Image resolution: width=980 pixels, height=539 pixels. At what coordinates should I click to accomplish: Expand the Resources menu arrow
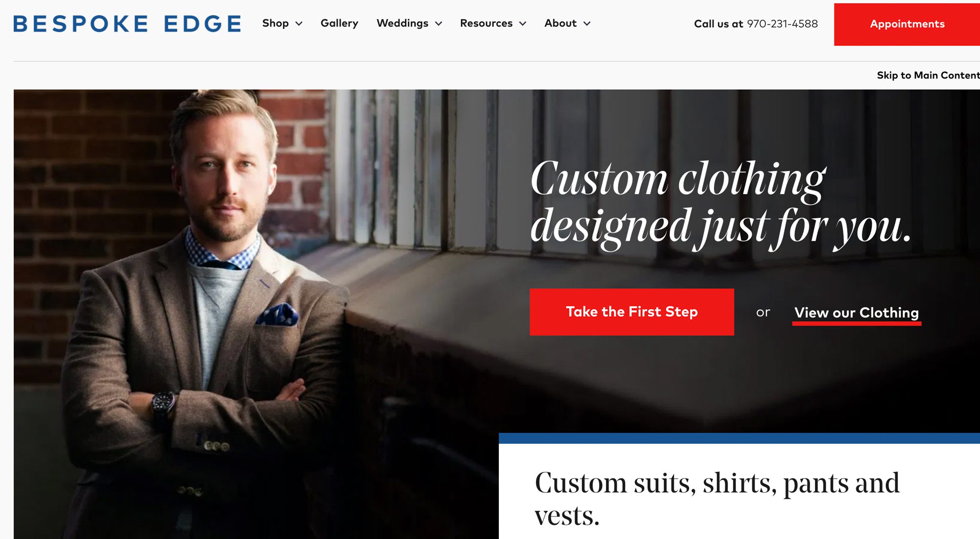(x=523, y=23)
